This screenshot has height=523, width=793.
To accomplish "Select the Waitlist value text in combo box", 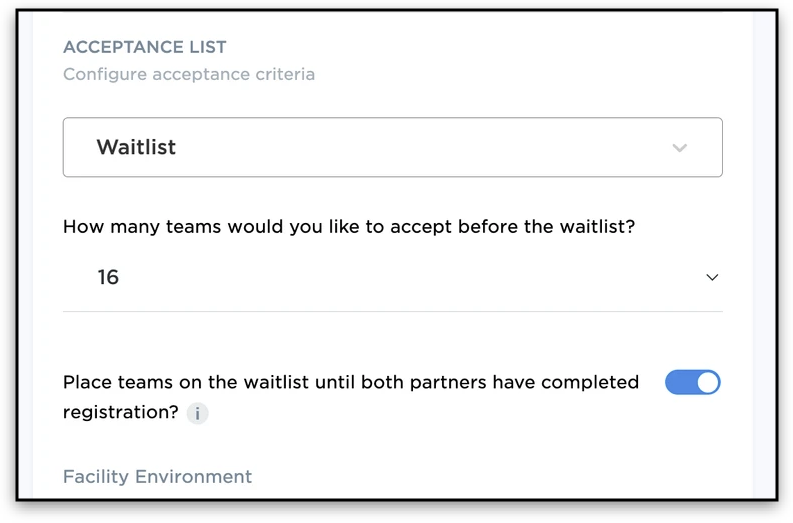I will pos(136,147).
